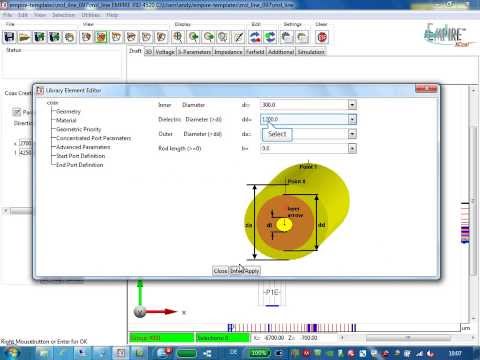Click the red User group icon
480x360 pixels.
tap(322, 37)
